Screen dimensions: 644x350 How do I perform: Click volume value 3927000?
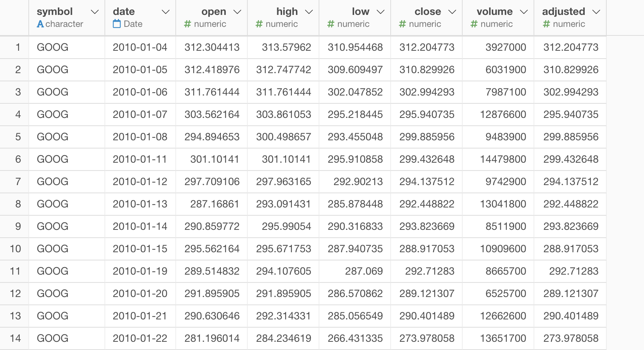tap(506, 47)
